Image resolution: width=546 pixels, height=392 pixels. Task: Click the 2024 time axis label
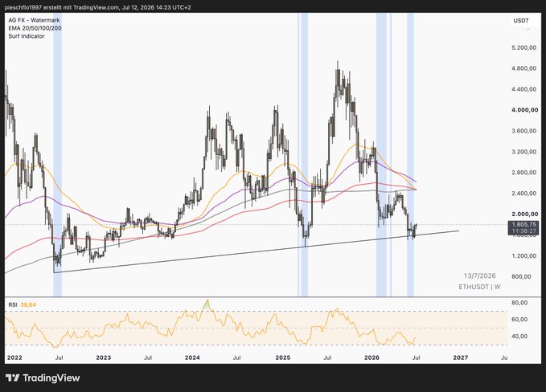(x=192, y=357)
